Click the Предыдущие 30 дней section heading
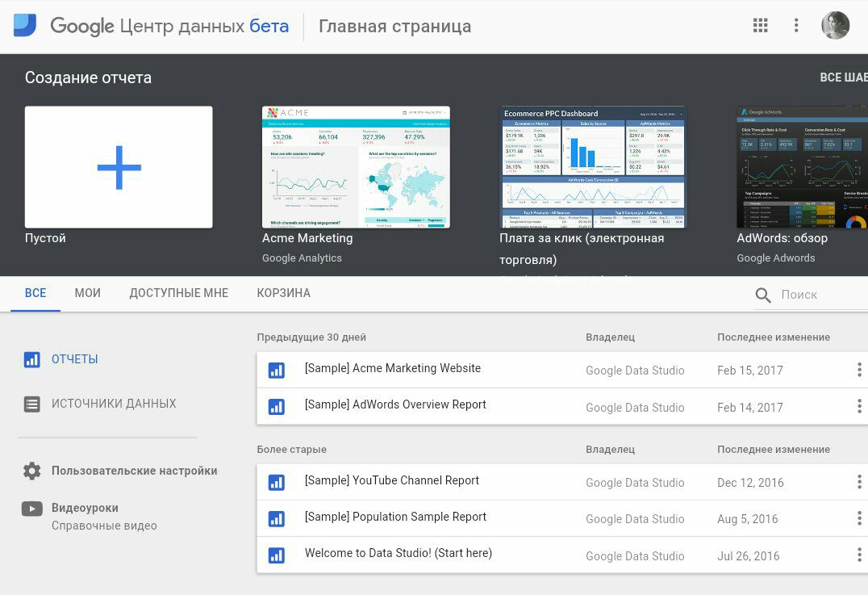 point(311,337)
